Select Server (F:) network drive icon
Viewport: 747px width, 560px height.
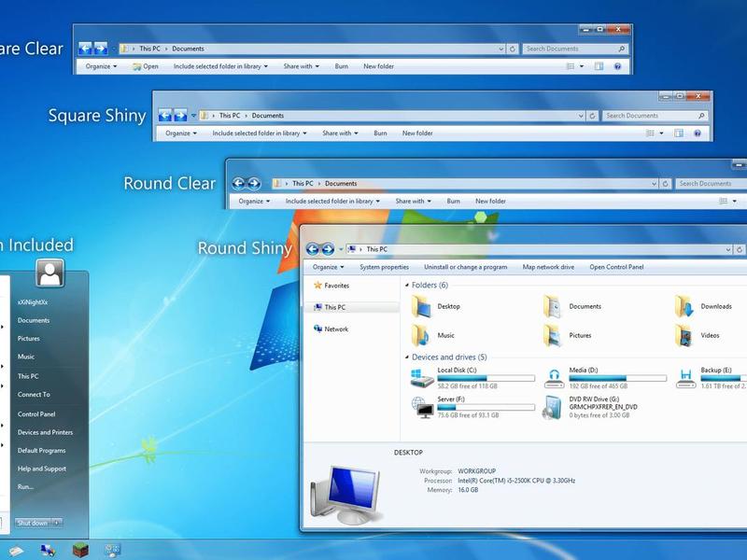[422, 408]
